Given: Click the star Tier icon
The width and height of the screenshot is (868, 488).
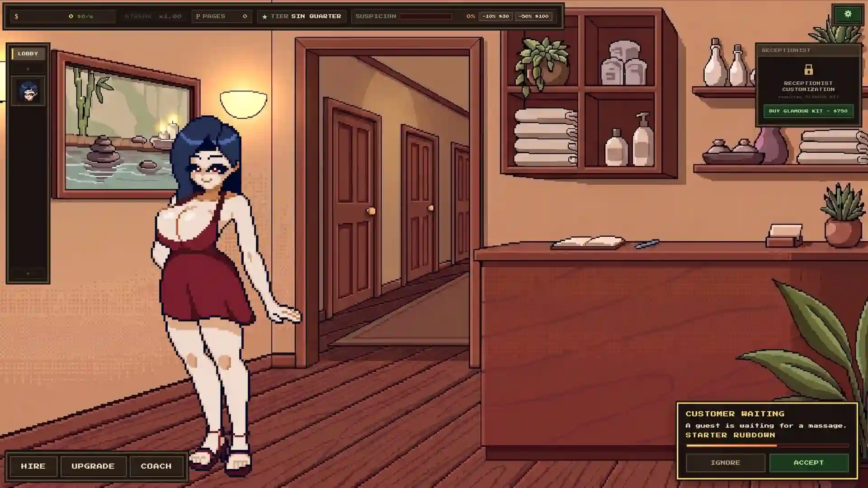Looking at the screenshot, I should [x=264, y=16].
